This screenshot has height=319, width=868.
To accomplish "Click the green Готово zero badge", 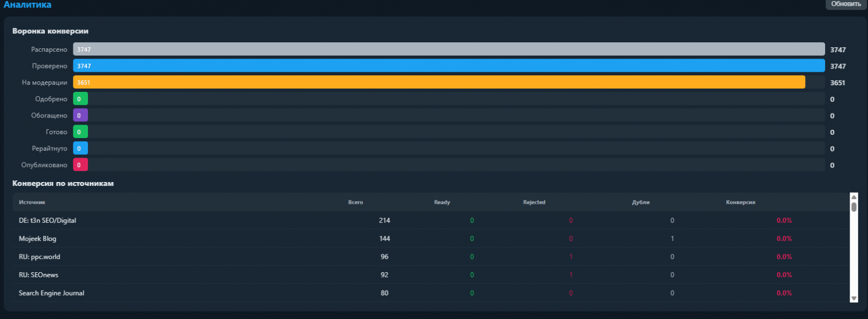I will pyautogui.click(x=80, y=132).
